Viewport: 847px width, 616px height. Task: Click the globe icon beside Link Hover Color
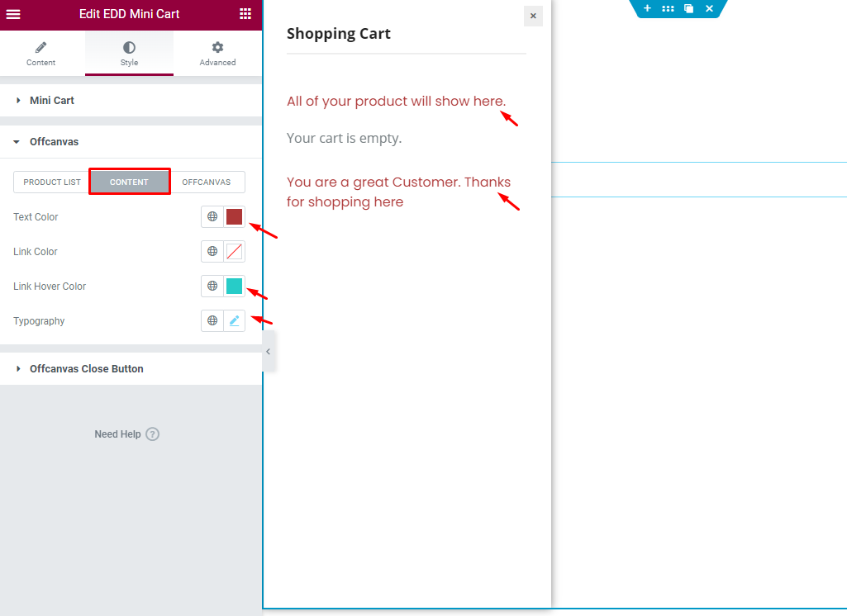click(212, 287)
